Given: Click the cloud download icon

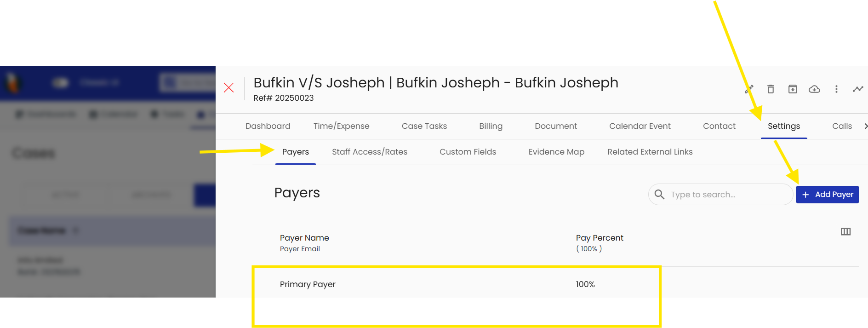Looking at the screenshot, I should (814, 89).
